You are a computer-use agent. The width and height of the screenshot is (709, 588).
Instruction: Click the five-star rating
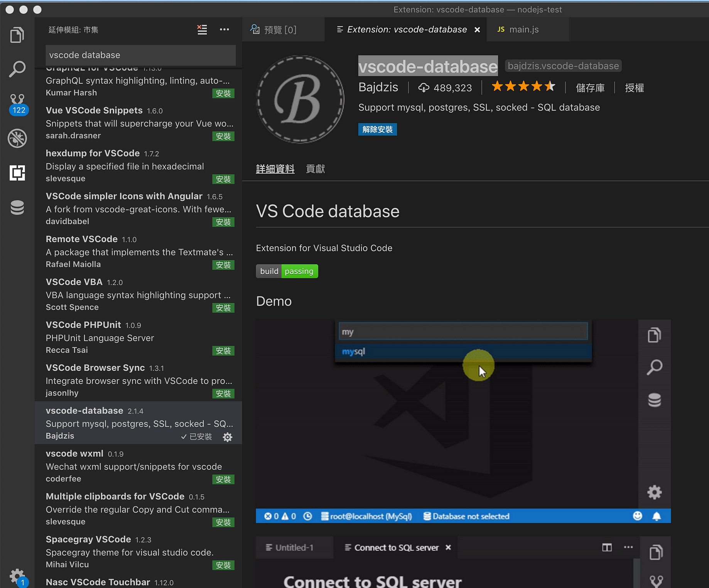(523, 86)
